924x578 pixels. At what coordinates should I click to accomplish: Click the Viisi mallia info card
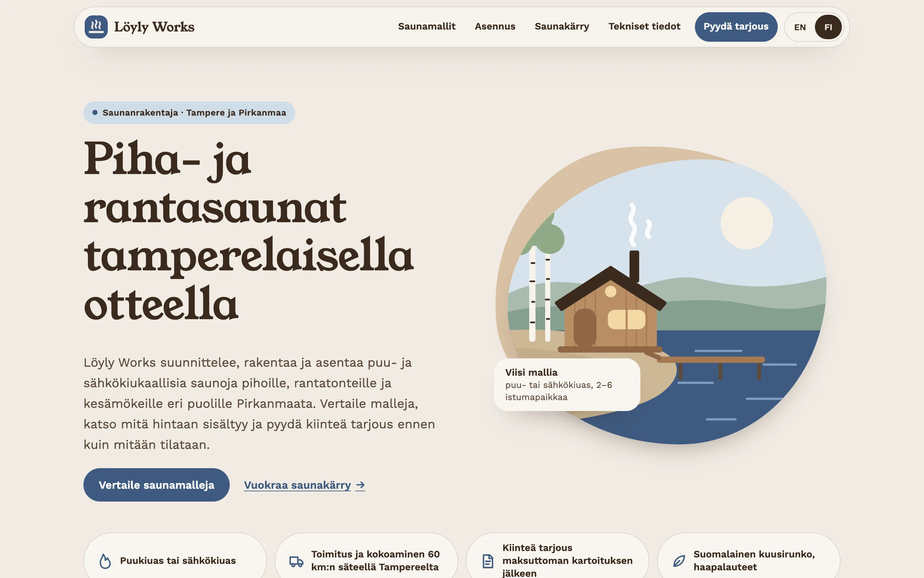[567, 385]
